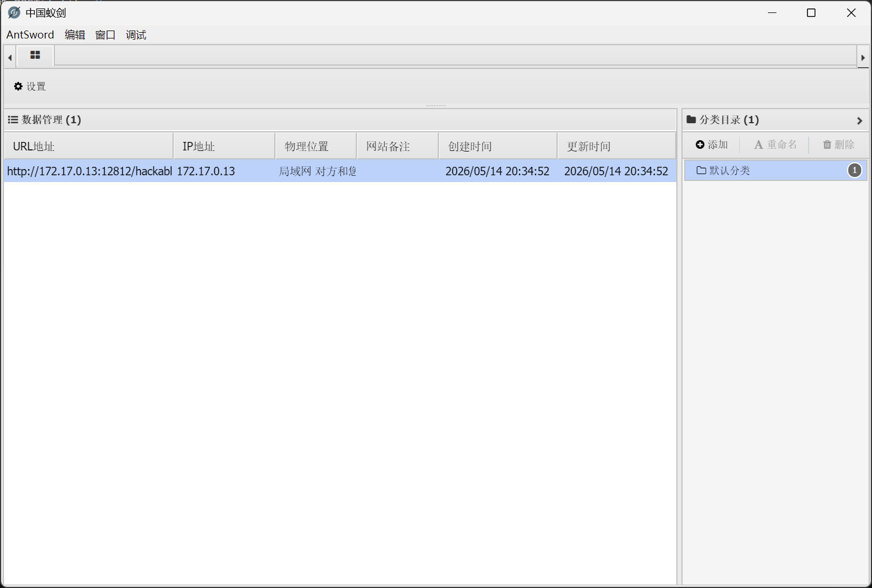Click the 删除 delete button
This screenshot has width=872, height=588.
(839, 145)
